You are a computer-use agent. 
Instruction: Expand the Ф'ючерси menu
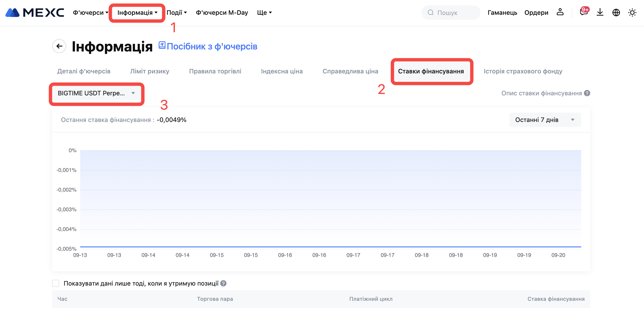tap(91, 13)
